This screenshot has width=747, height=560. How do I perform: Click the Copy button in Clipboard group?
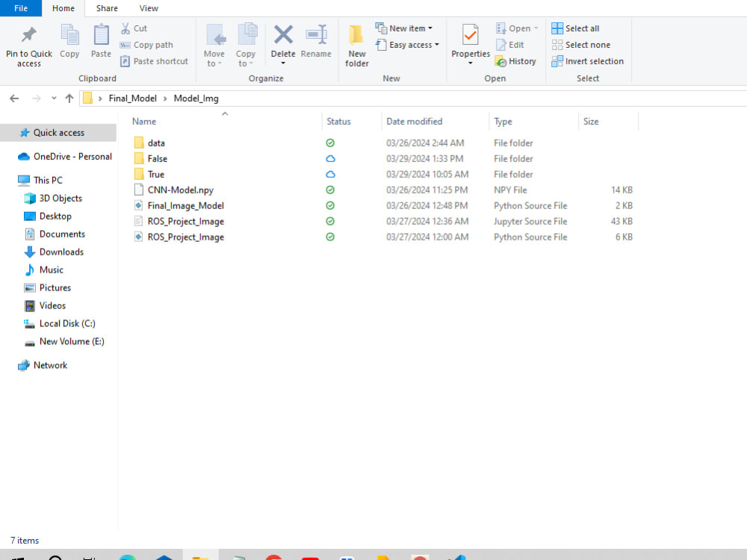(69, 41)
